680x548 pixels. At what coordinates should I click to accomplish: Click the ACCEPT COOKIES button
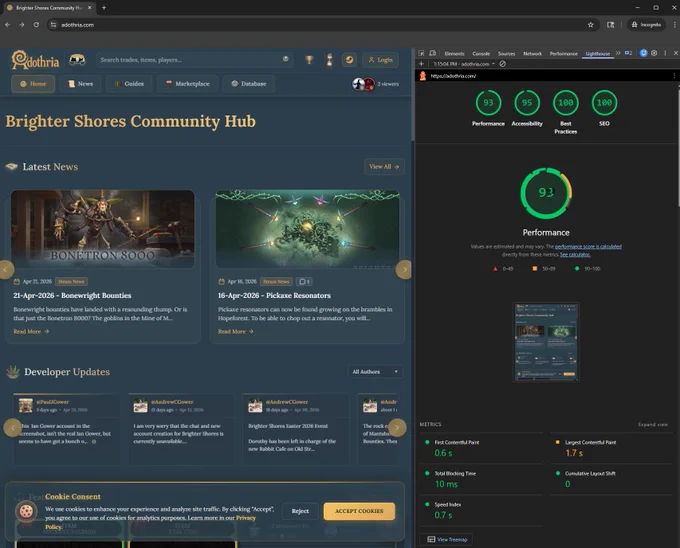(x=359, y=511)
